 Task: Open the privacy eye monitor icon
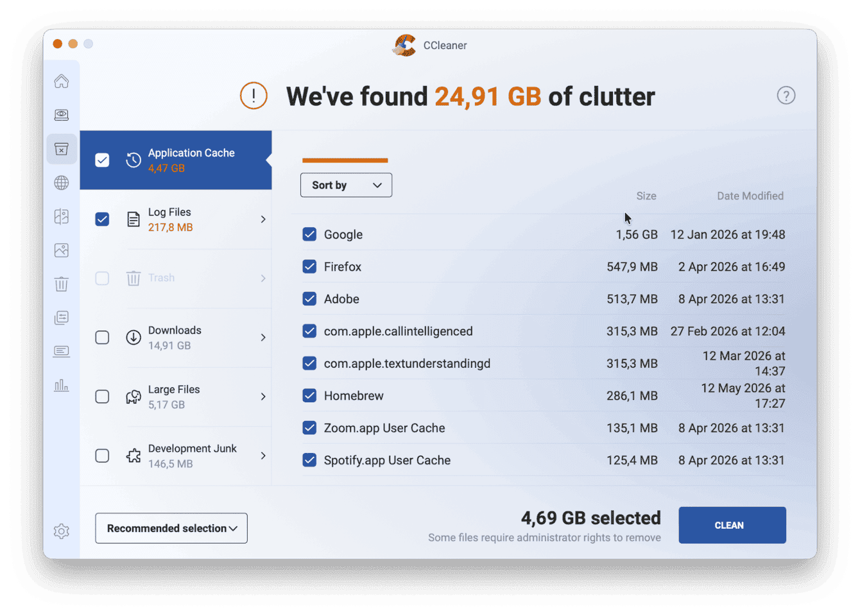tap(62, 116)
